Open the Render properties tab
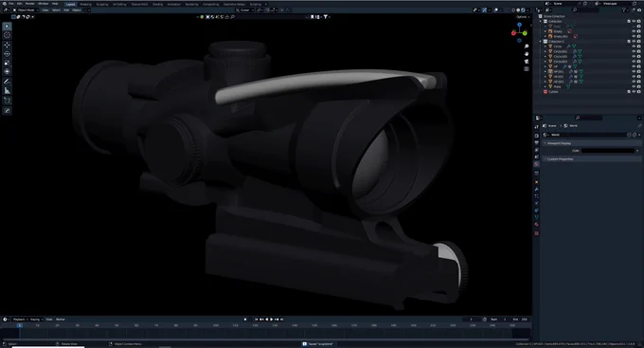This screenshot has height=348, width=644. click(536, 136)
